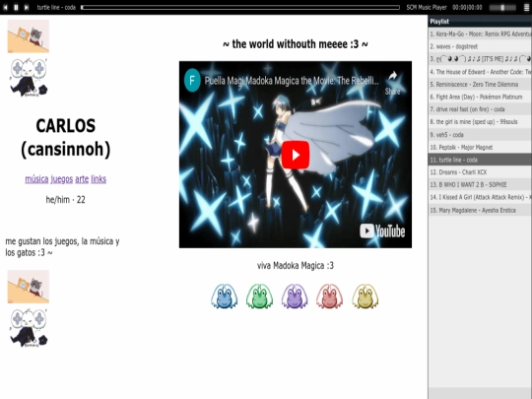
Task: Play track 6 Fight Area (Day) Pokémon Platinum
Action: (x=480, y=97)
